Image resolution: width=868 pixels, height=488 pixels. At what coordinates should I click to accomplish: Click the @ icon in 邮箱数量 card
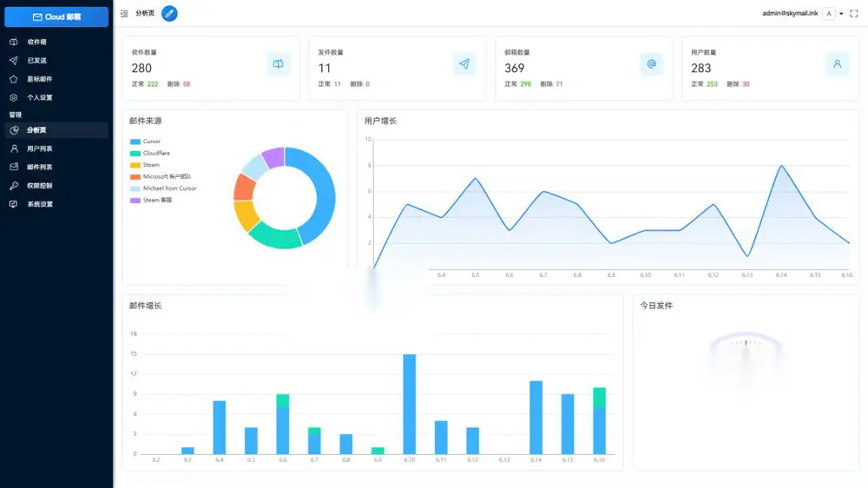[x=652, y=63]
